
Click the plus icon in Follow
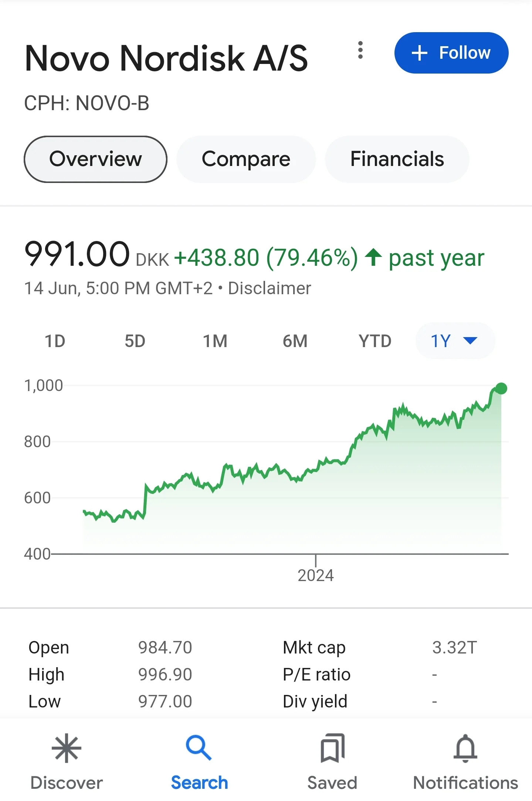point(420,53)
